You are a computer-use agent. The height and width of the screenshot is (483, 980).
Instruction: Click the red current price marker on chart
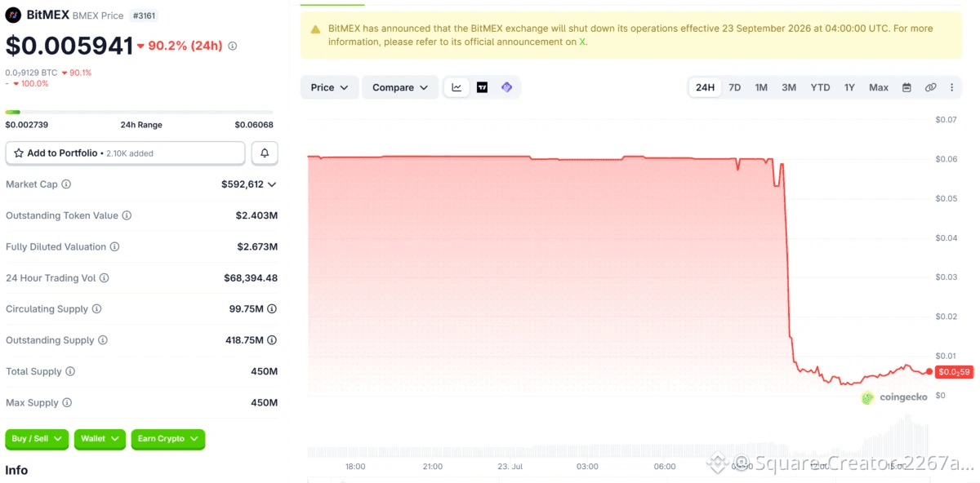[x=953, y=372]
